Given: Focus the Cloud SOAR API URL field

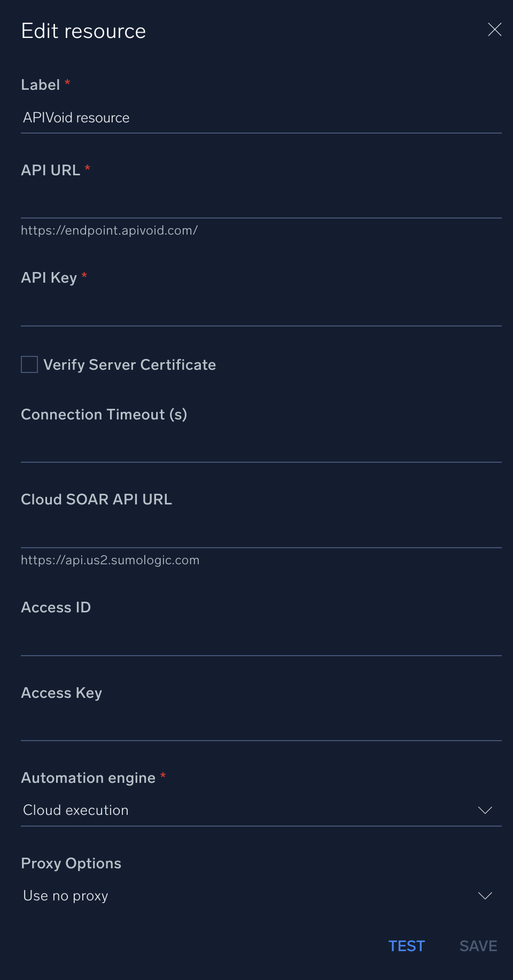Looking at the screenshot, I should [x=261, y=533].
